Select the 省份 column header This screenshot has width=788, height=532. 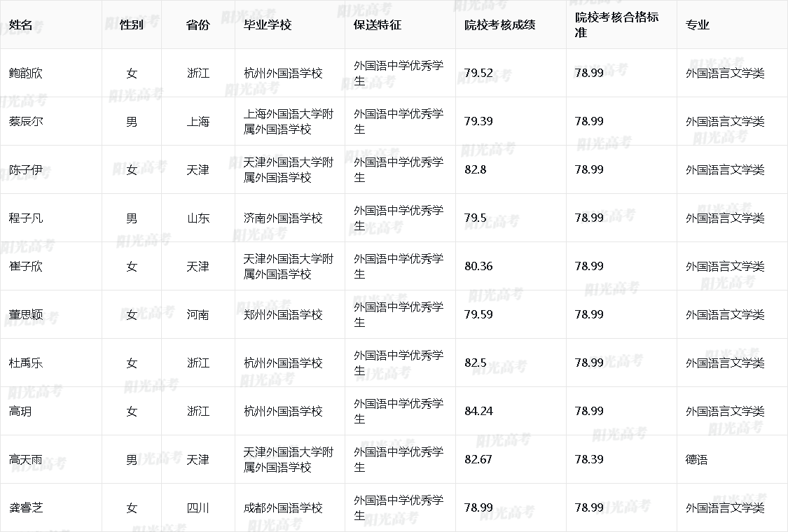pos(198,25)
